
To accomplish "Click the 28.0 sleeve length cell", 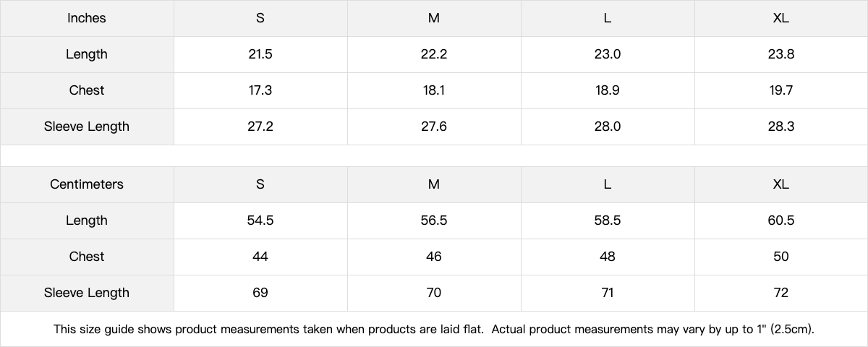I will click(x=608, y=127).
